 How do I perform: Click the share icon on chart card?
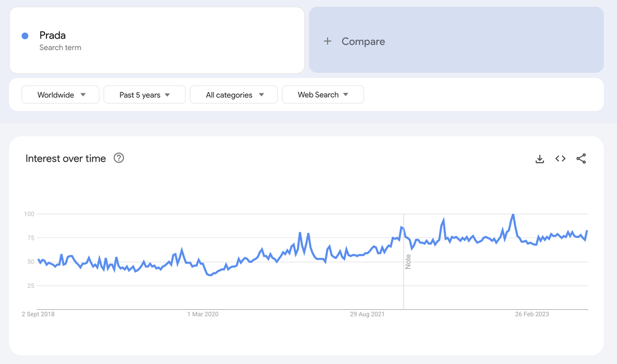point(581,158)
